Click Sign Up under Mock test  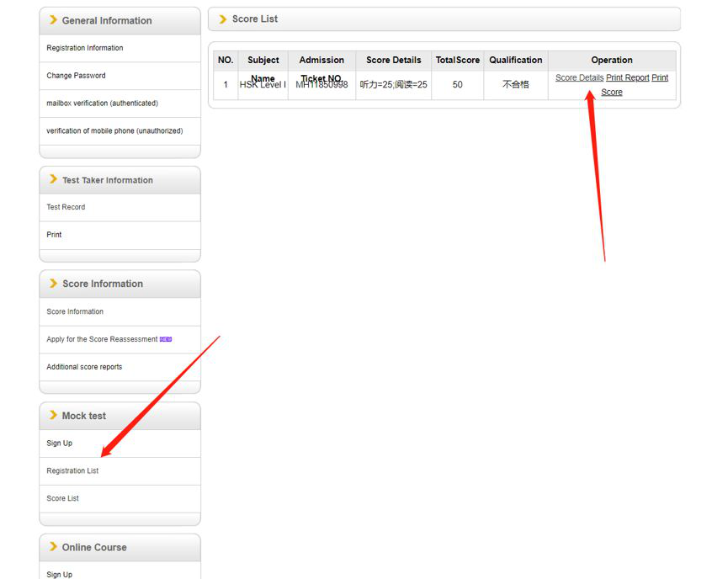tap(59, 444)
